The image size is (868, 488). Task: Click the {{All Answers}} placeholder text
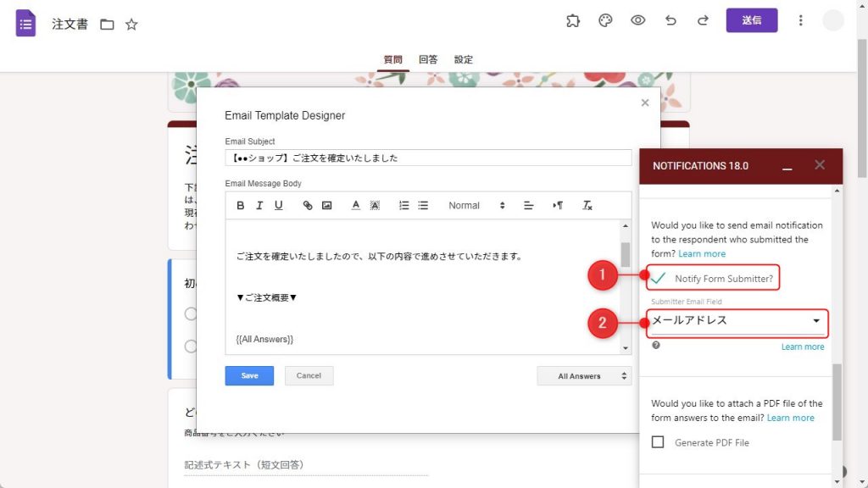point(264,339)
